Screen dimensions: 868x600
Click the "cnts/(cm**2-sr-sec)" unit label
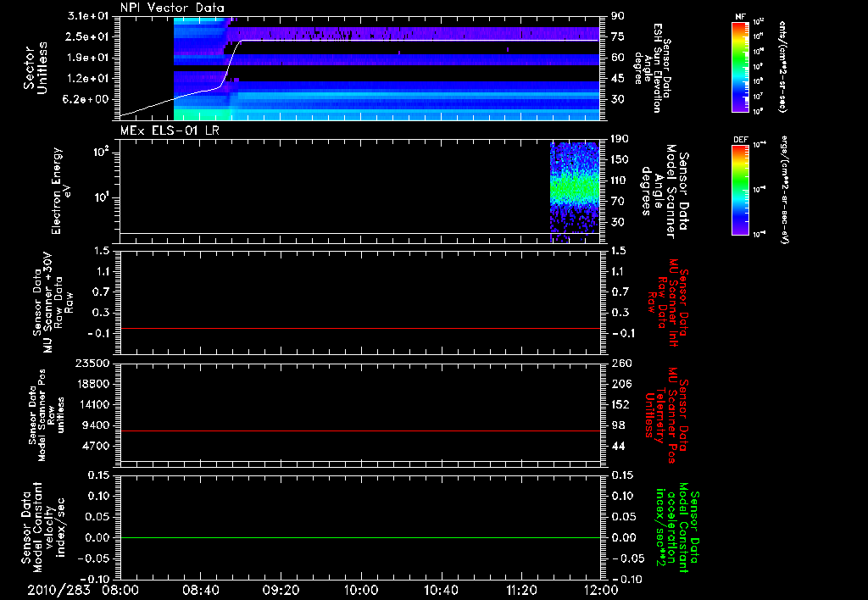tap(782, 67)
